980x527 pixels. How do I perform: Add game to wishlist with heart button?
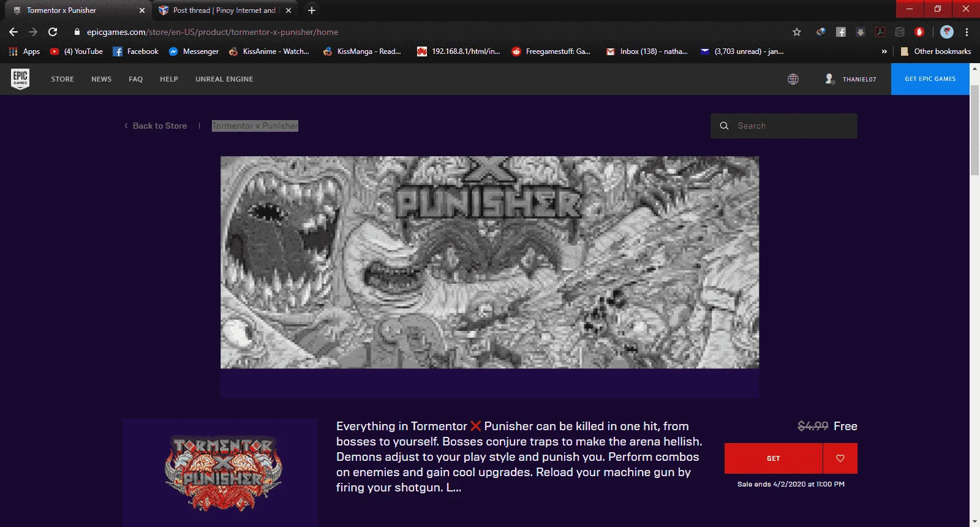pyautogui.click(x=840, y=458)
